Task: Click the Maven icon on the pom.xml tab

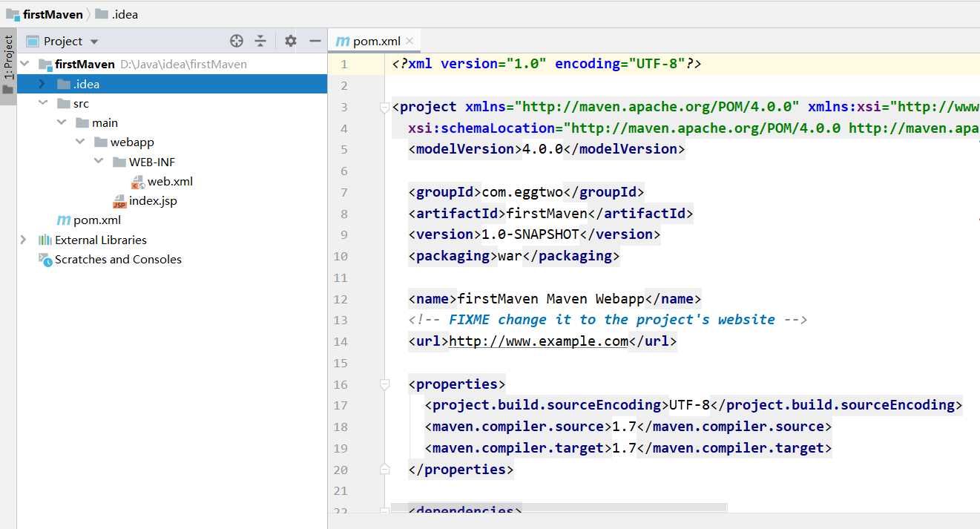Action: 343,42
